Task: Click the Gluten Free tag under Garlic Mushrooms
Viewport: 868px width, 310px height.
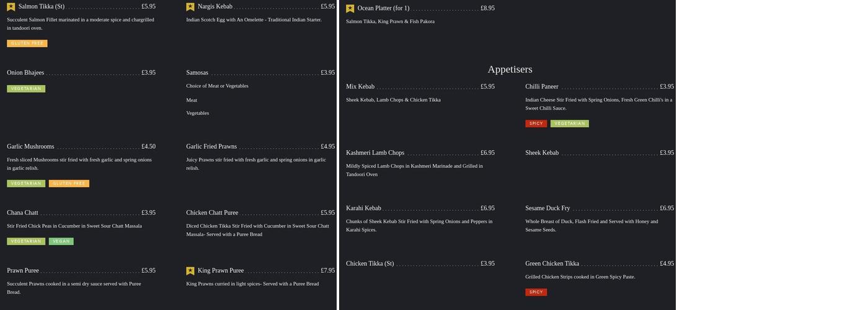Action: 69,184
